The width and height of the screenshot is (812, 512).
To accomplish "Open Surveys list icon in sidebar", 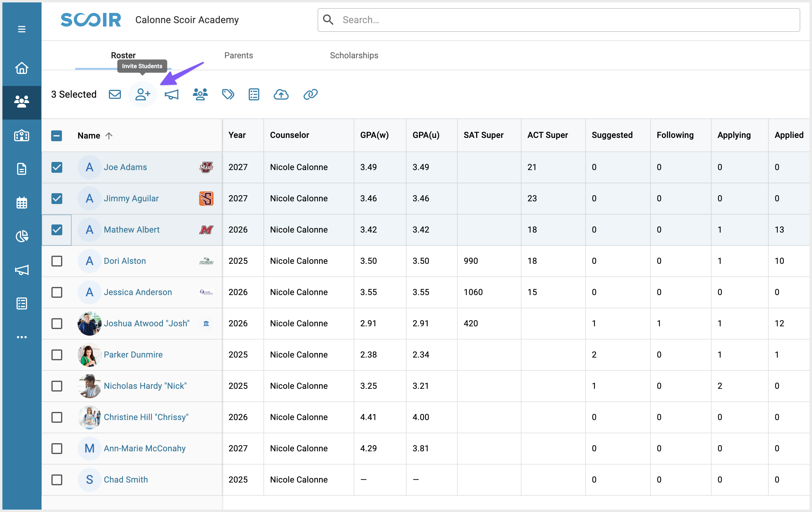I will pos(22,303).
